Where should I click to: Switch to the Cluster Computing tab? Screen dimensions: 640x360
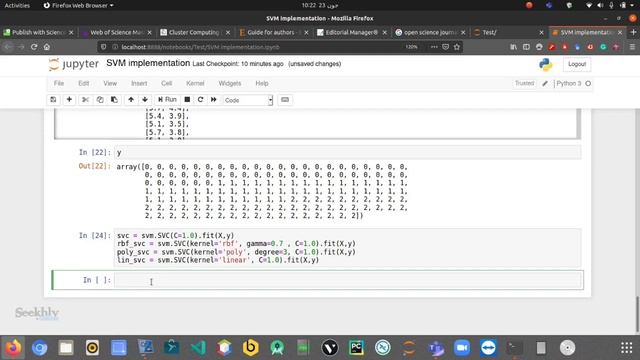[x=194, y=32]
